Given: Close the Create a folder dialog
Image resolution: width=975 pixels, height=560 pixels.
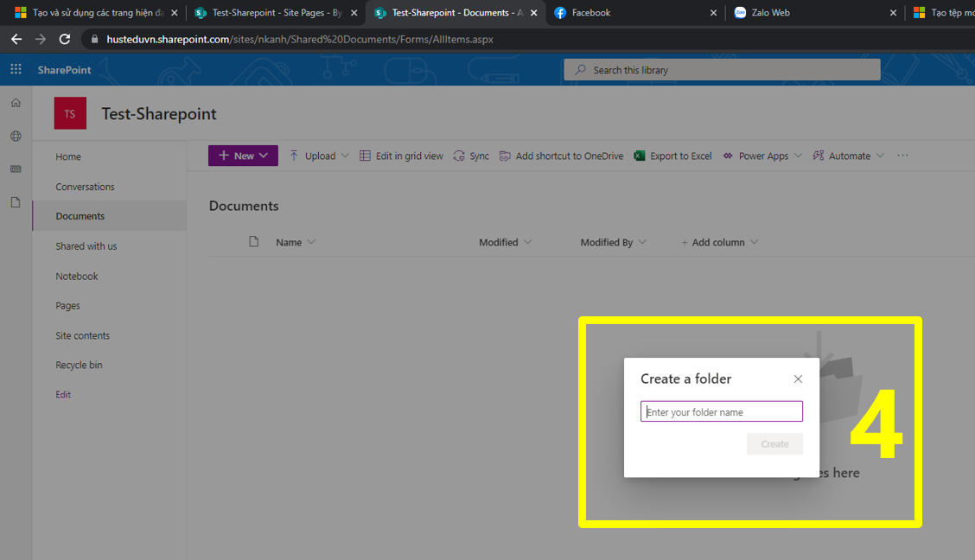Looking at the screenshot, I should coord(798,379).
